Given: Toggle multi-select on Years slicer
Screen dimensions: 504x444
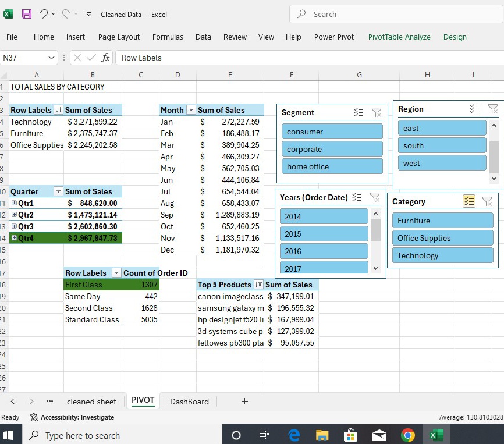Looking at the screenshot, I should pyautogui.click(x=357, y=197).
